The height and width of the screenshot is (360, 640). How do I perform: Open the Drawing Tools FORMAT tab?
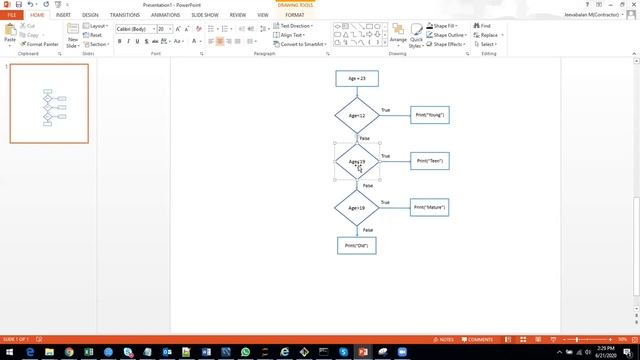pos(295,15)
